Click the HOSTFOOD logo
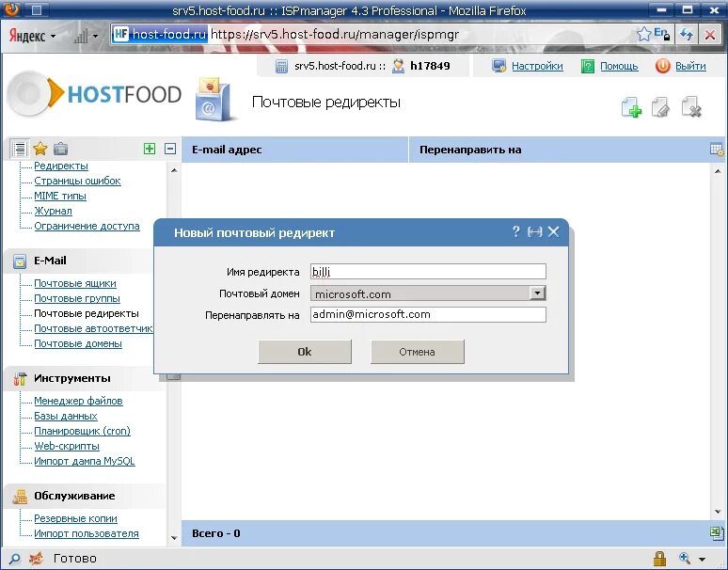This screenshot has width=728, height=570. click(x=94, y=95)
